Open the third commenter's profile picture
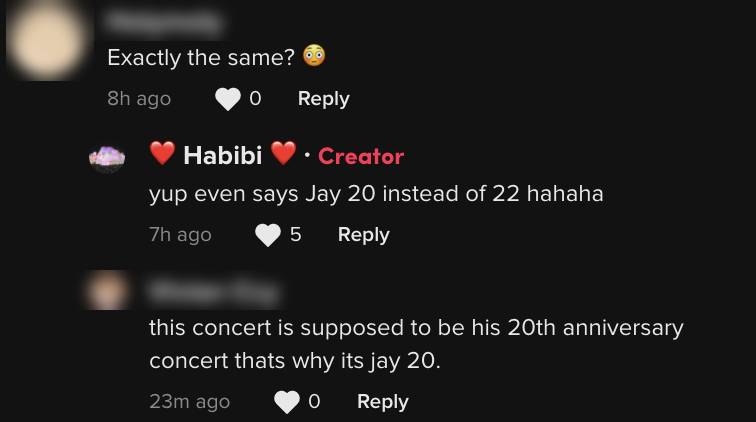 click(x=107, y=291)
